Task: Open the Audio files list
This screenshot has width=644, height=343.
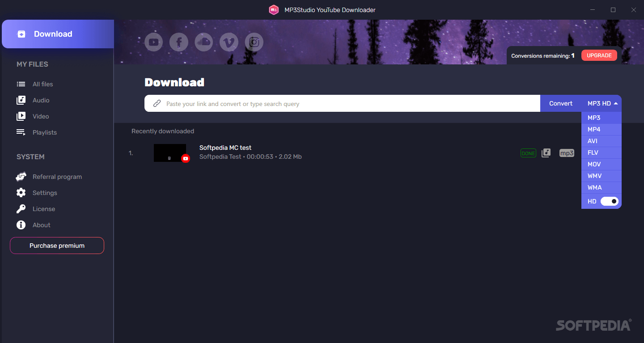Action: [x=41, y=100]
